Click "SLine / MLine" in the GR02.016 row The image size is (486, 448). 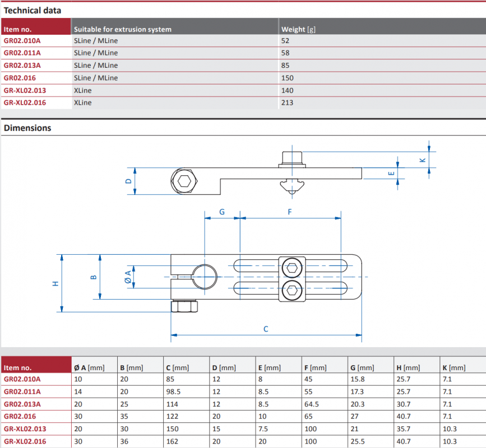[x=96, y=78]
